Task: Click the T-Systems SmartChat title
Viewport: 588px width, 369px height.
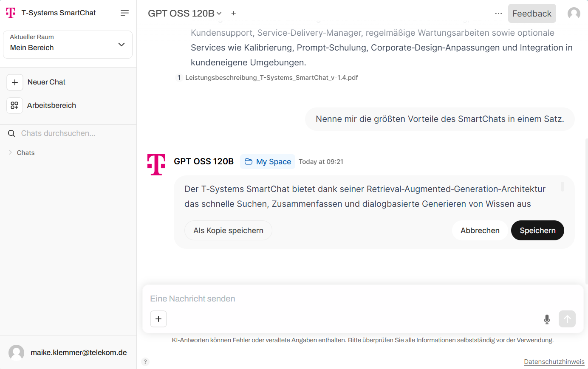Action: point(59,13)
